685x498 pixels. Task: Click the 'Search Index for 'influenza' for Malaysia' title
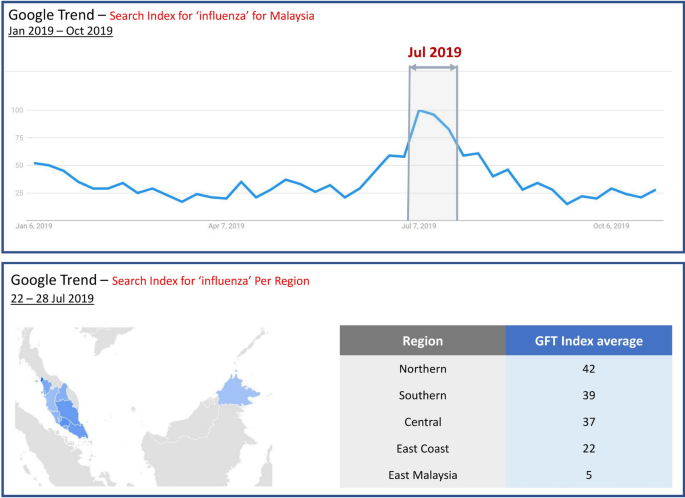click(211, 16)
